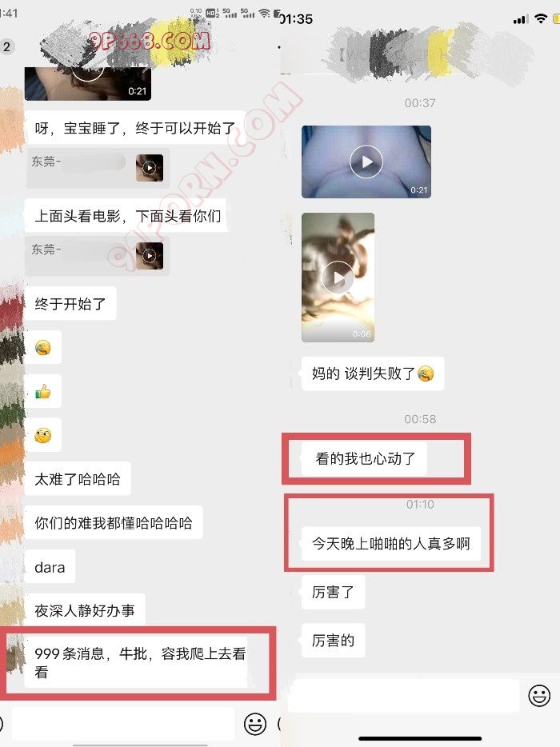The image size is (560, 747).
Task: Select the "终于开始了" message bubble
Action: (70, 303)
